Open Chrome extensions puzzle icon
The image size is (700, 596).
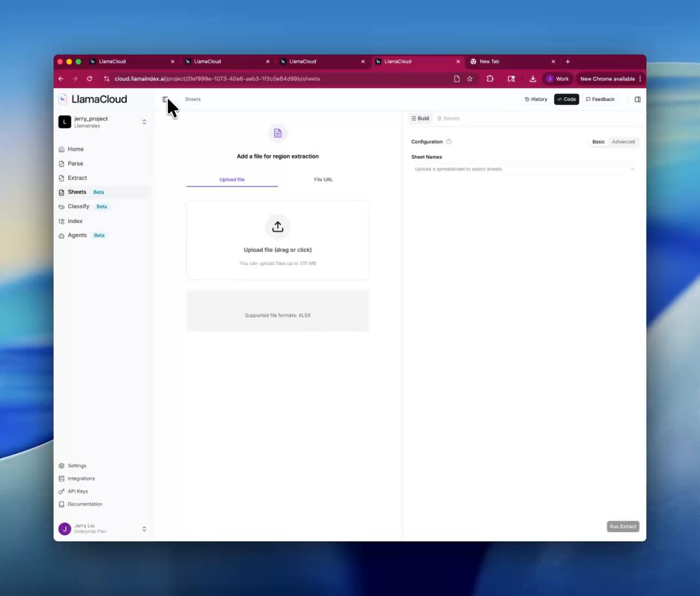(490, 79)
